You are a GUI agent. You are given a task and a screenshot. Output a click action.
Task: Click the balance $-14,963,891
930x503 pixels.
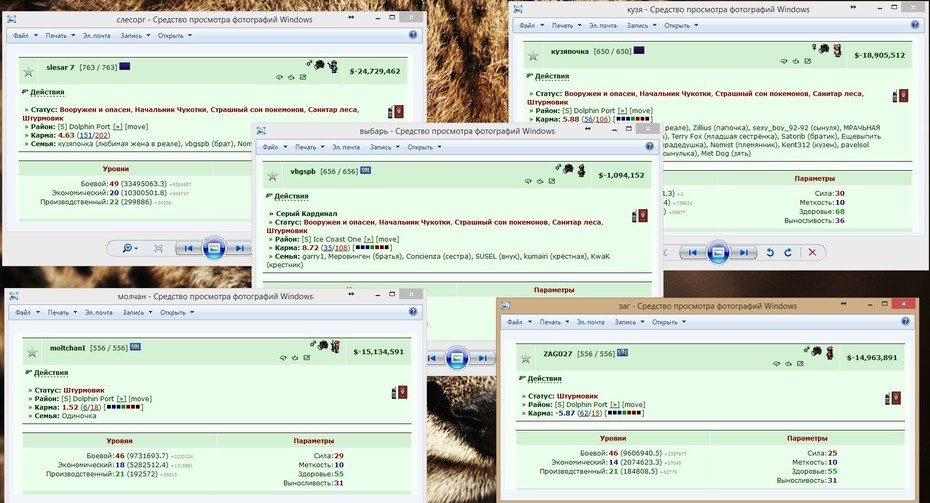click(x=872, y=358)
